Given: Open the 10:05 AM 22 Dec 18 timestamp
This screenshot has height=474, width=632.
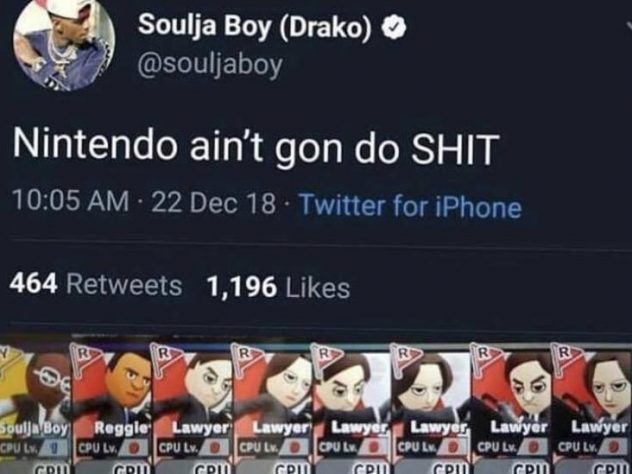Looking at the screenshot, I should (x=144, y=202).
